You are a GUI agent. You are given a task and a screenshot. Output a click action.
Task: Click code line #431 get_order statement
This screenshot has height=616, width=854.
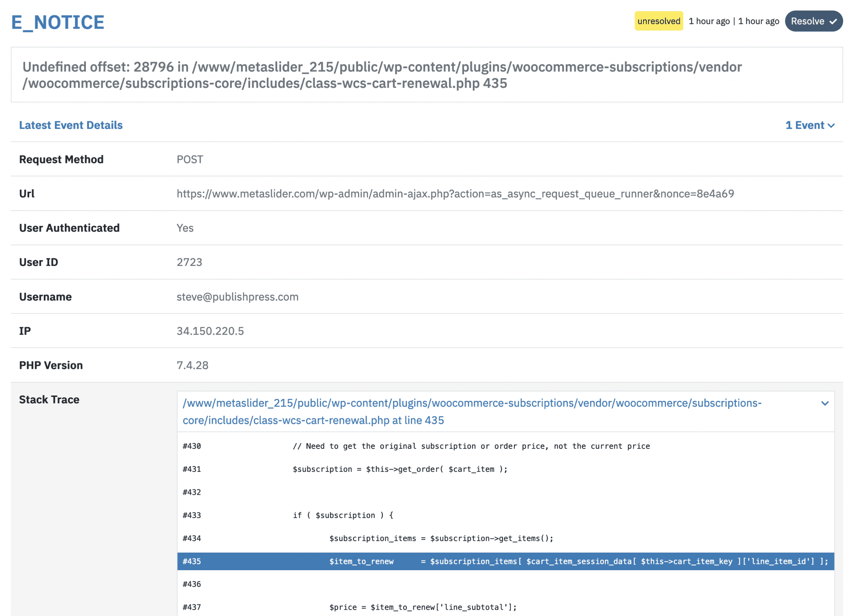click(x=399, y=469)
